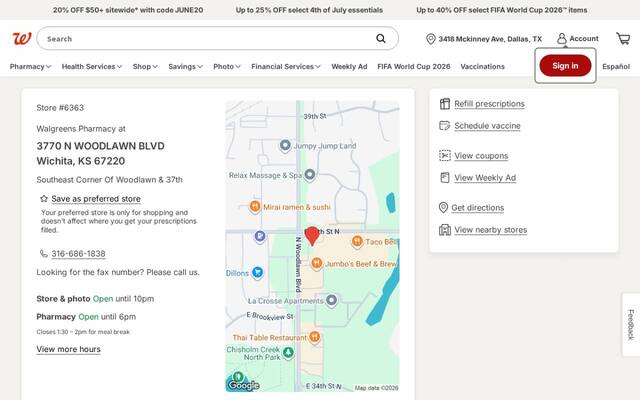Screen dimensions: 640x400
Task: Click the View nearby stores building icon
Action: 444,230
